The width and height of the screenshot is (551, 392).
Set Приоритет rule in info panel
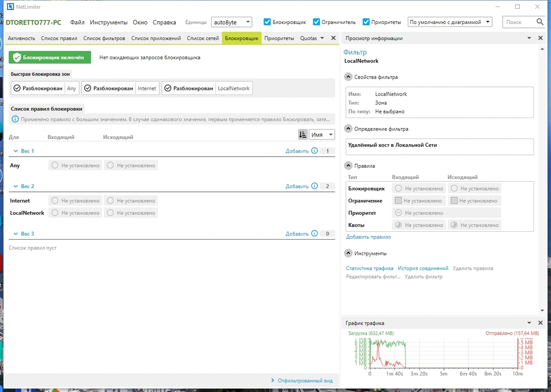point(446,213)
